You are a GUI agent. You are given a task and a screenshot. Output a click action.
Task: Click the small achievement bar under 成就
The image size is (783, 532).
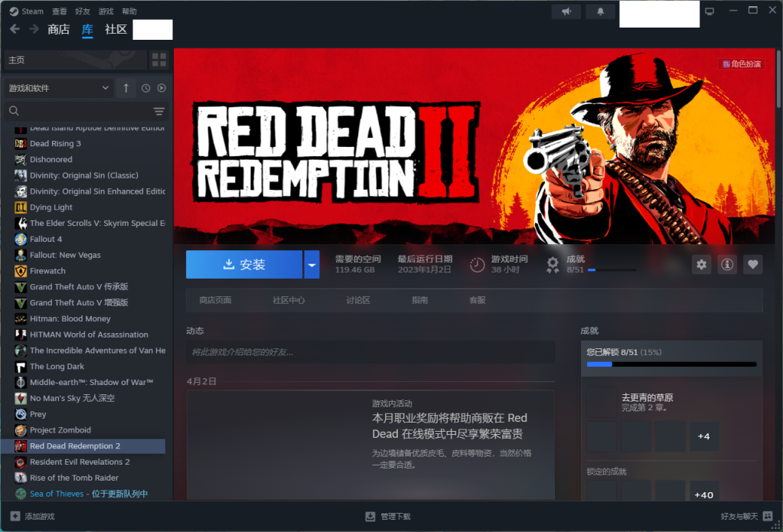coord(612,269)
